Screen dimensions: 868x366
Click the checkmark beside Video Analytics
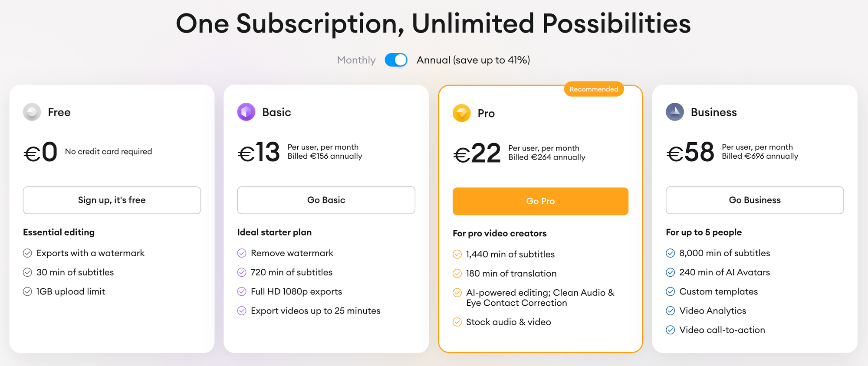tap(671, 311)
